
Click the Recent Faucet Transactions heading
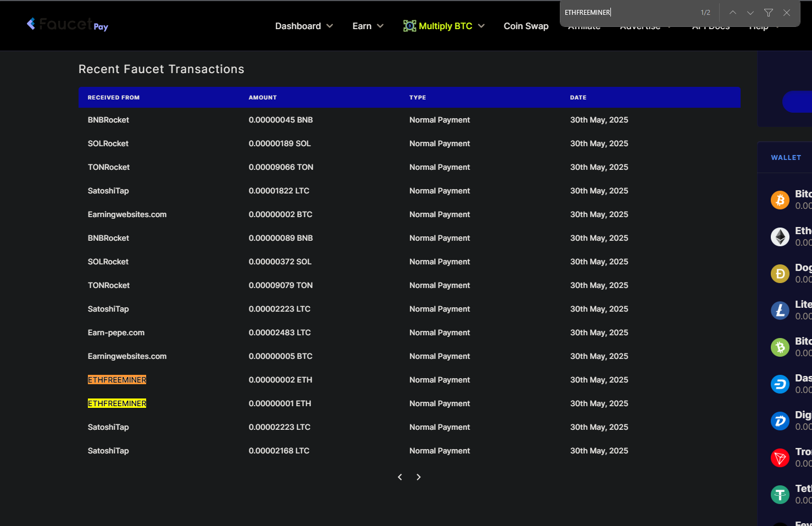pyautogui.click(x=162, y=69)
